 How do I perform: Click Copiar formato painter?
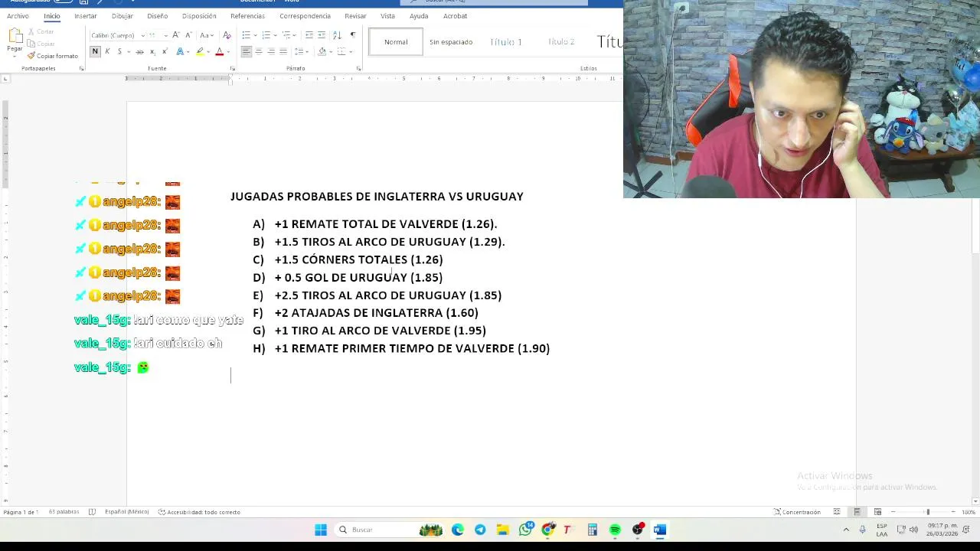tap(52, 56)
